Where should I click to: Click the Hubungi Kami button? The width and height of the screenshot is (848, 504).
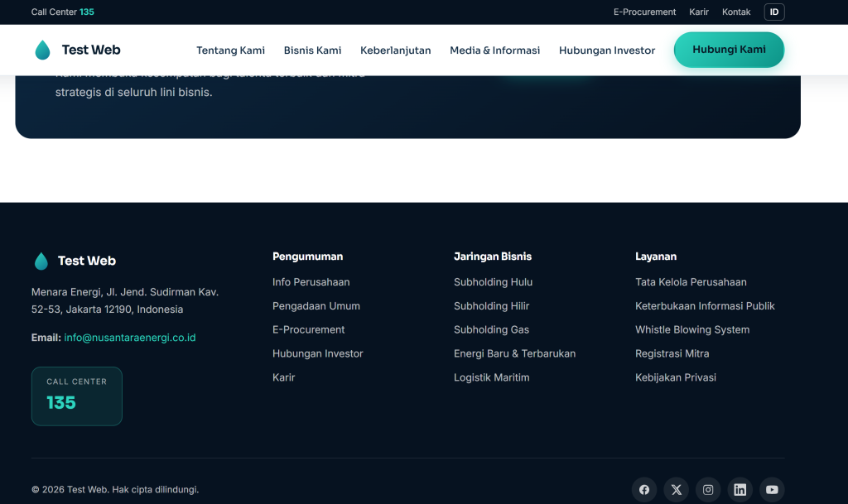pyautogui.click(x=729, y=50)
